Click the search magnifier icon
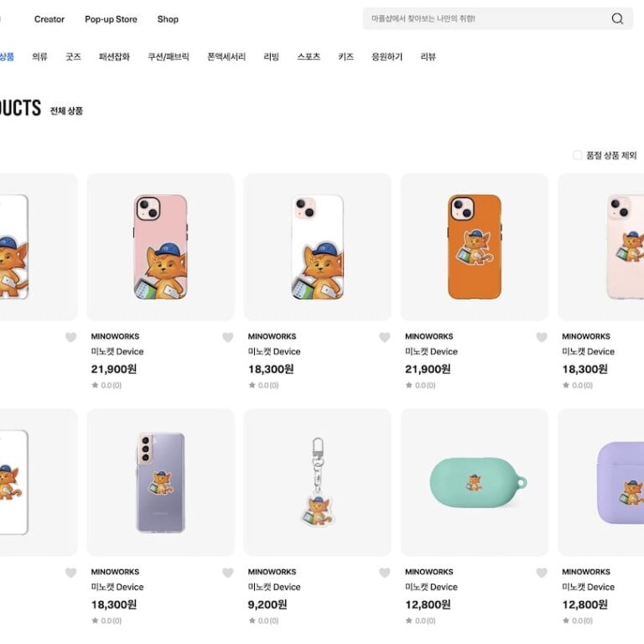Viewport: 644px width, 644px height. point(617,19)
